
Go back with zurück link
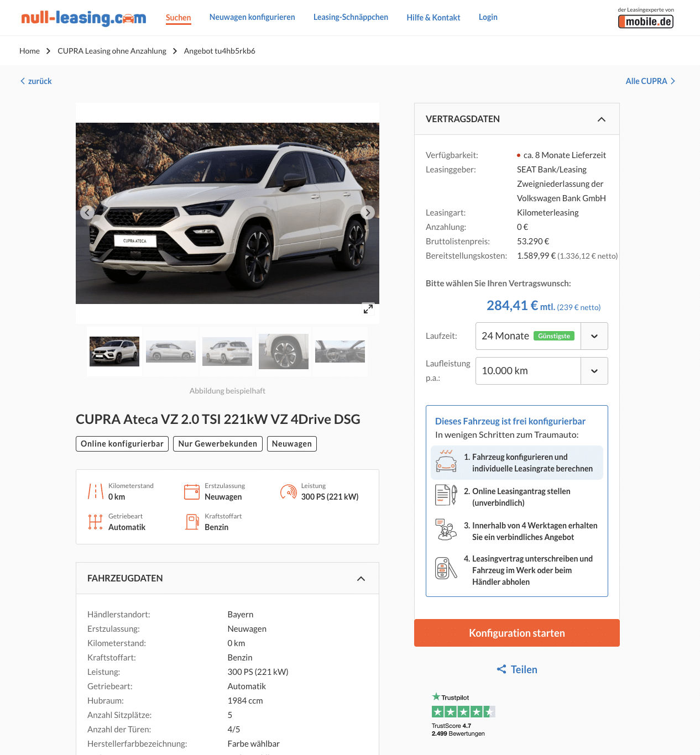36,81
